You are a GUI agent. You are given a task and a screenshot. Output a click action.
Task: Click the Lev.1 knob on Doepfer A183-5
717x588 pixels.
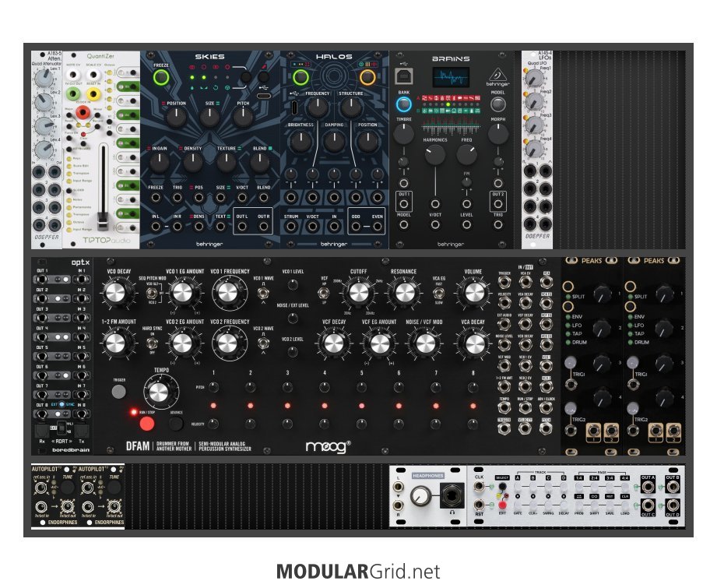pyautogui.click(x=44, y=78)
